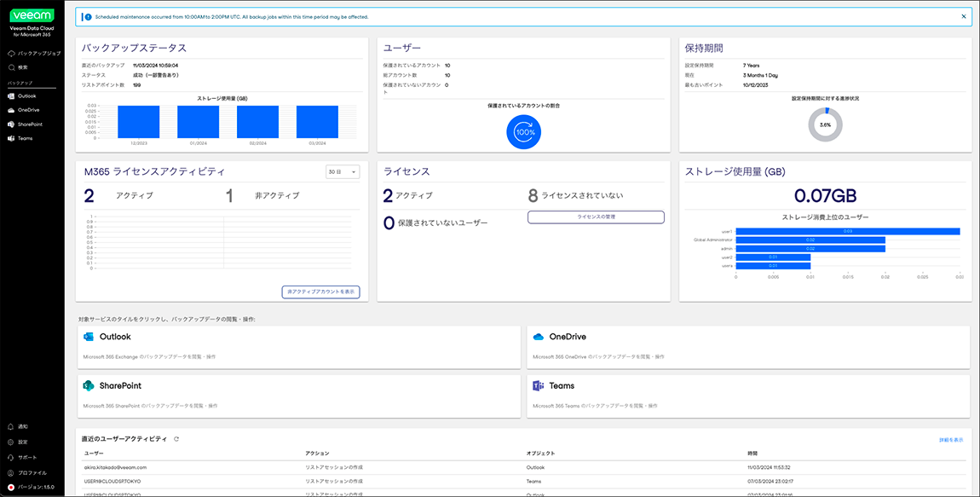
Task: Open support headset icon (サポート)
Action: point(10,458)
